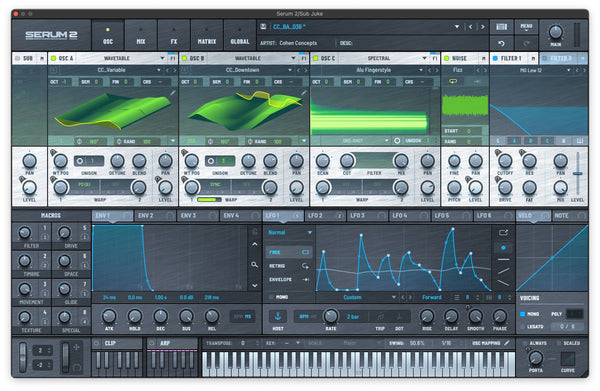The height and width of the screenshot is (391, 600).
Task: Enable the ARP module
Action: coord(152,343)
